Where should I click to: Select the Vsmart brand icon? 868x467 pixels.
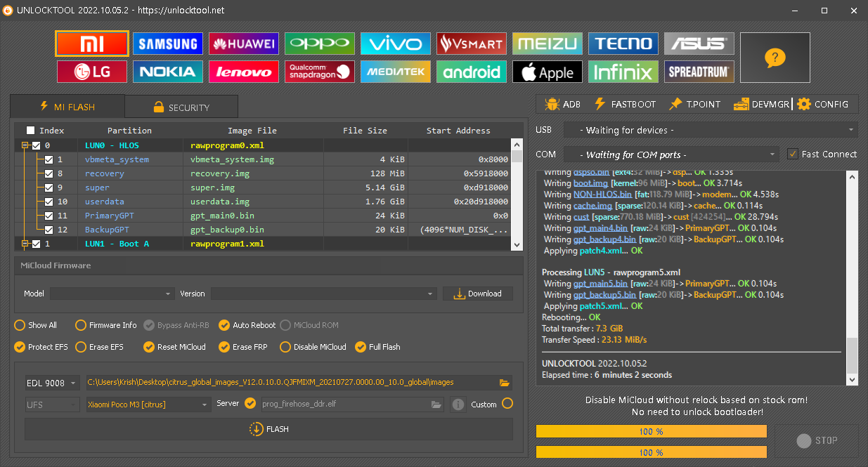472,44
